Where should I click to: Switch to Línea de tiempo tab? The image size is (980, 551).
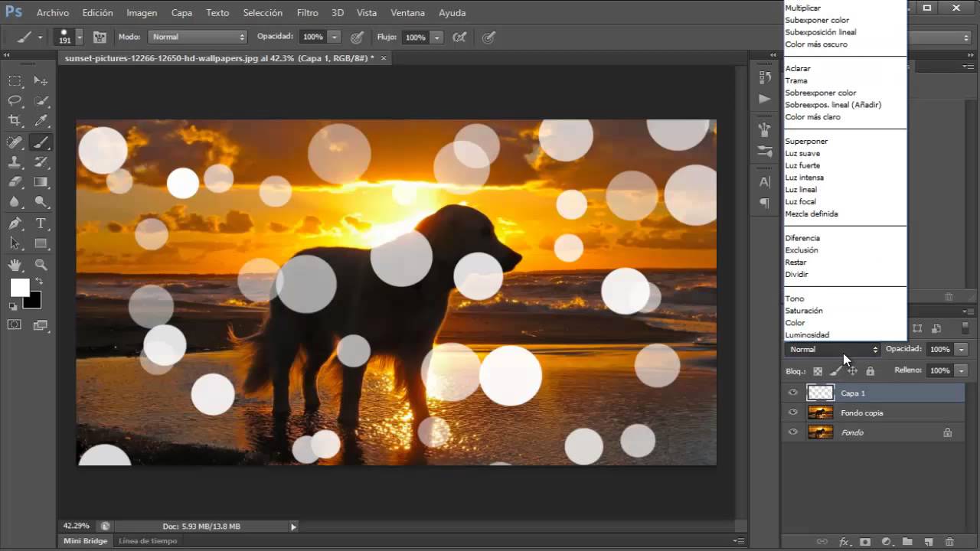click(x=148, y=541)
